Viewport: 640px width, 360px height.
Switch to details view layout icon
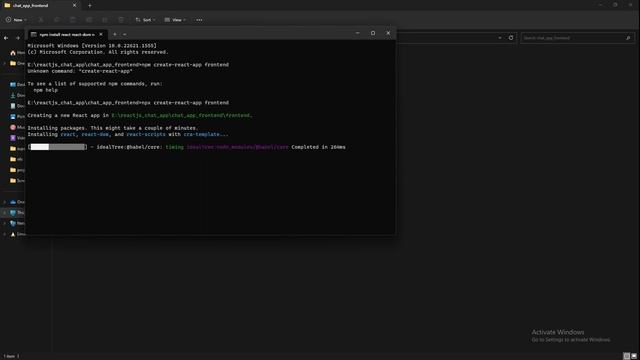(x=627, y=356)
